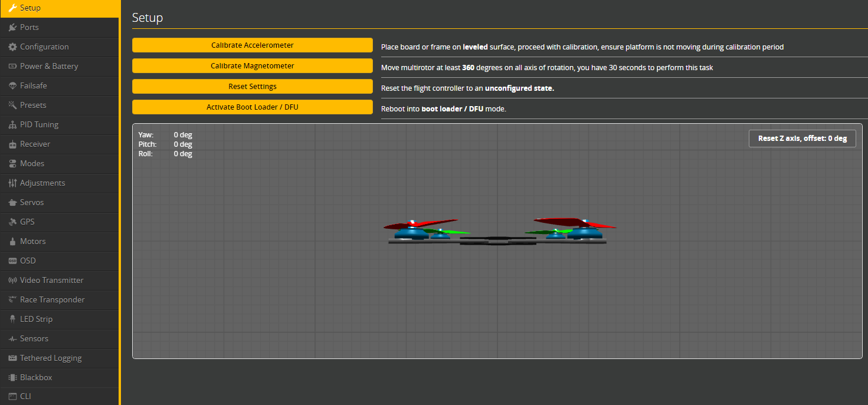Click the Motors icon in sidebar
The image size is (868, 405).
12,242
